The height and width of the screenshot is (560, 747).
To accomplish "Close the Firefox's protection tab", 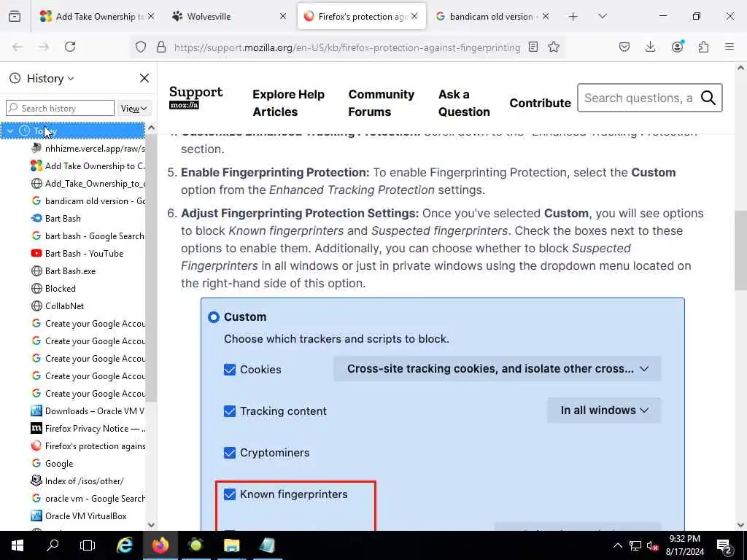I will [x=414, y=16].
